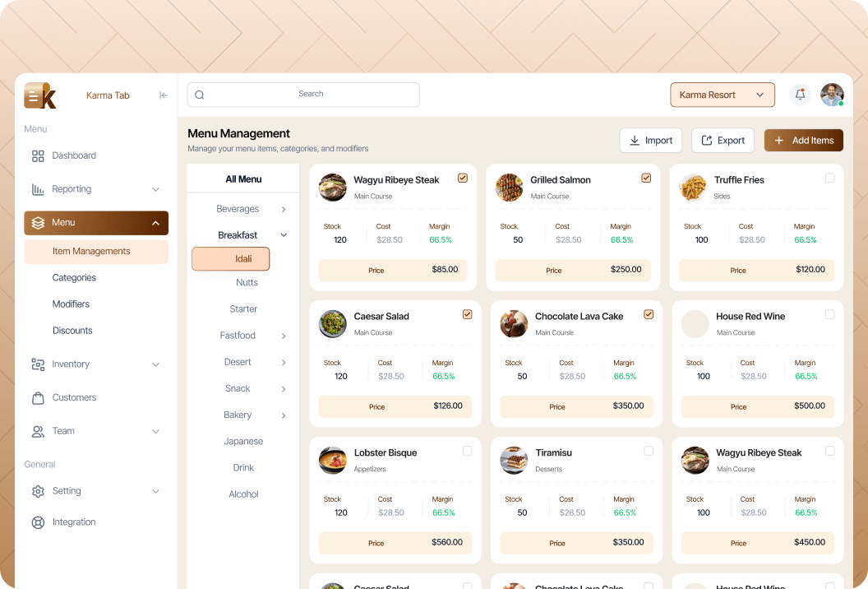Click the search magnifier icon
Image resolution: width=868 pixels, height=589 pixels.
click(x=200, y=95)
